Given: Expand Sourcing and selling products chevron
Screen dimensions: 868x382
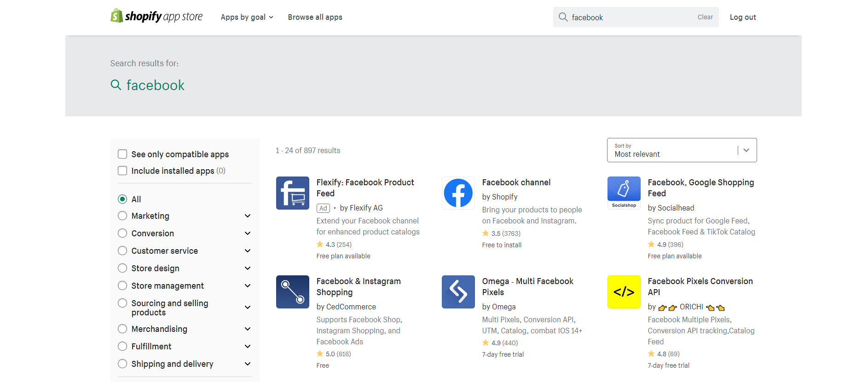Looking at the screenshot, I should click(x=248, y=307).
